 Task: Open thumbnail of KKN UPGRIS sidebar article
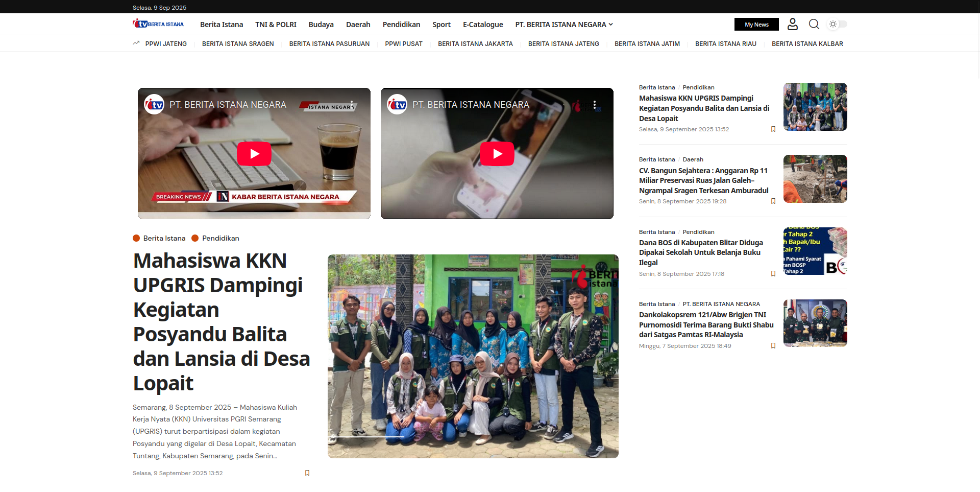815,107
